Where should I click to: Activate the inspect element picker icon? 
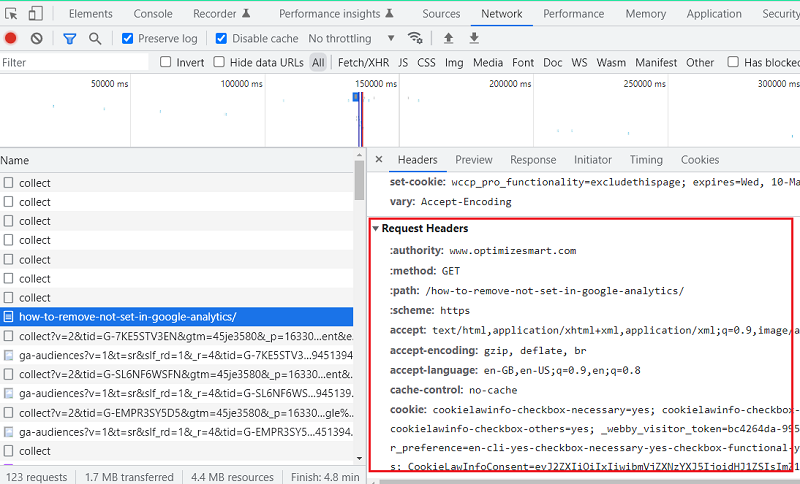[11, 13]
